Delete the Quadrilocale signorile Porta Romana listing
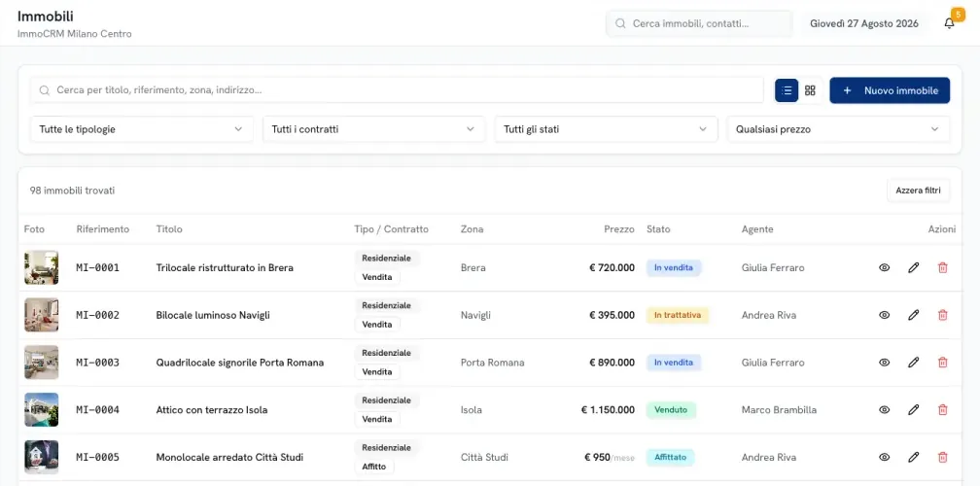 [x=942, y=363]
